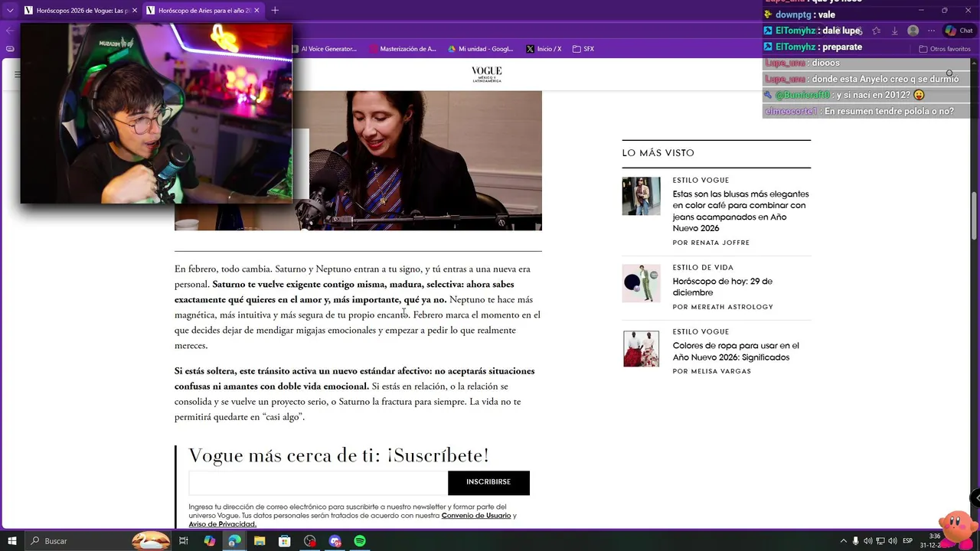This screenshot has height=551, width=980.
Task: Click the taskbar Buscar search box
Action: (x=100, y=541)
